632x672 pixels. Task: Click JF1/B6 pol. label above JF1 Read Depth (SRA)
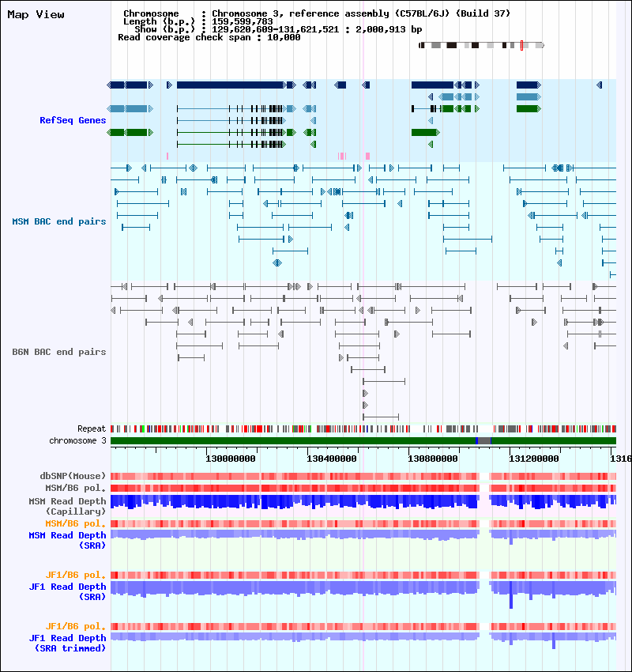(x=76, y=575)
